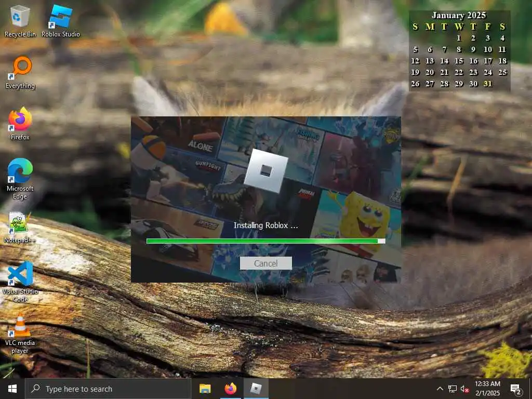Show hidden system tray icons

(440, 389)
